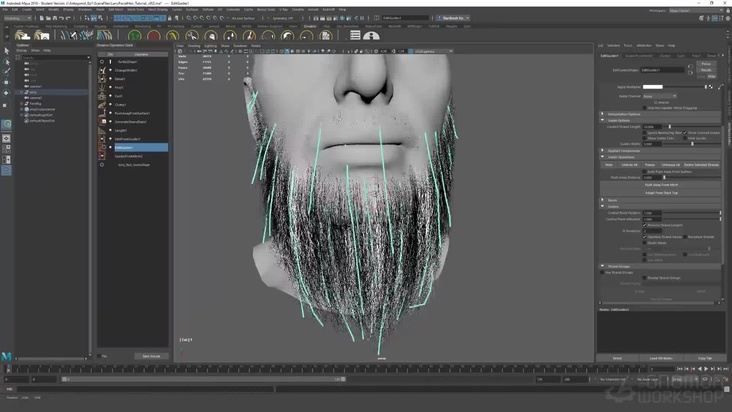The width and height of the screenshot is (732, 412).
Task: Switch to the GuidesFromMesh2 attribute tab
Action: tap(639, 56)
